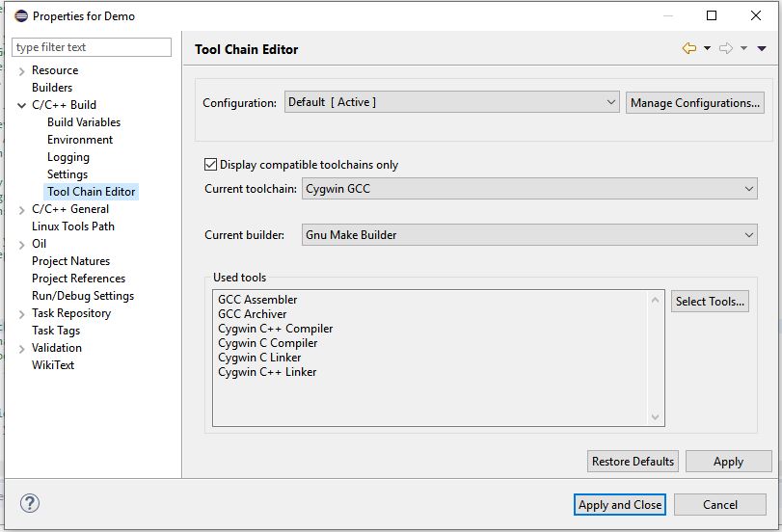Select Resource tree item label

(x=55, y=70)
